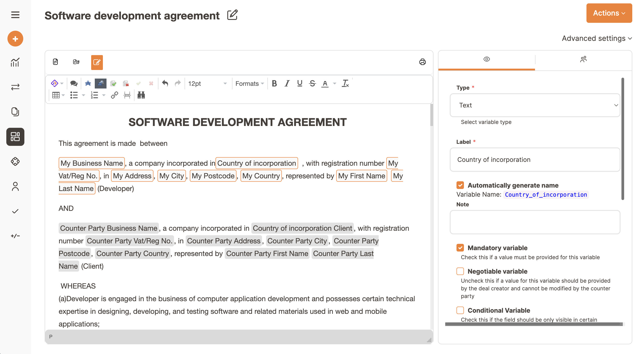The image size is (644, 354).
Task: Apply strikethrough formatting
Action: (313, 83)
